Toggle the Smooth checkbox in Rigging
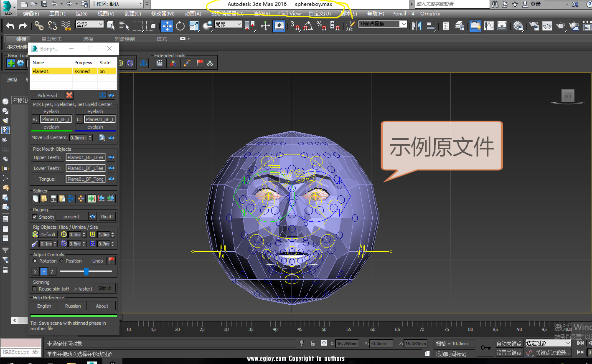The height and width of the screenshot is (364, 592). [x=35, y=217]
